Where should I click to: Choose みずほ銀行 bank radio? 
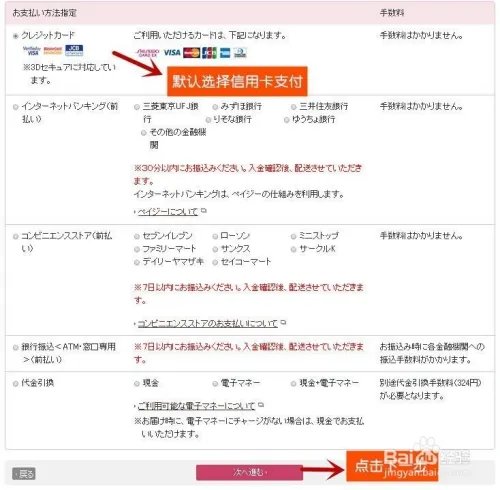(x=215, y=107)
